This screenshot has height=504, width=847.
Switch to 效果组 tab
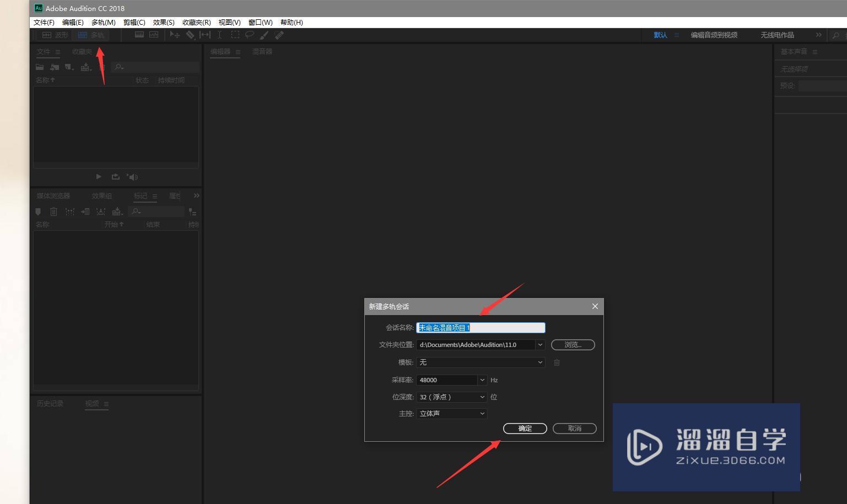102,196
